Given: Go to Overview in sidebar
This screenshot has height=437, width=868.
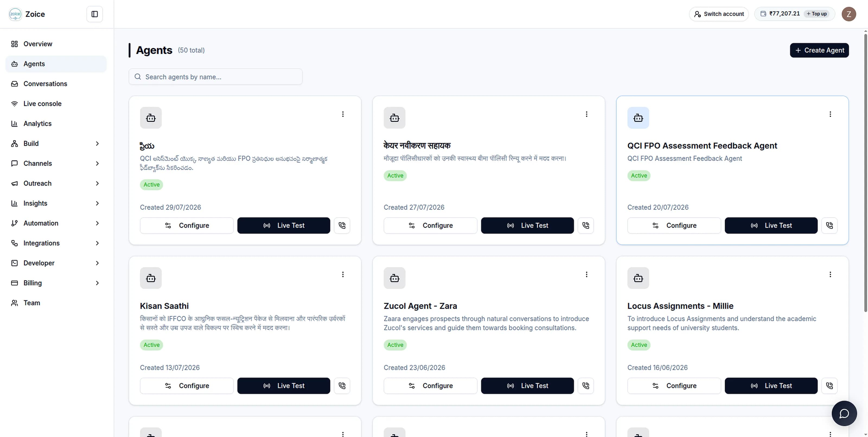Looking at the screenshot, I should point(56,44).
